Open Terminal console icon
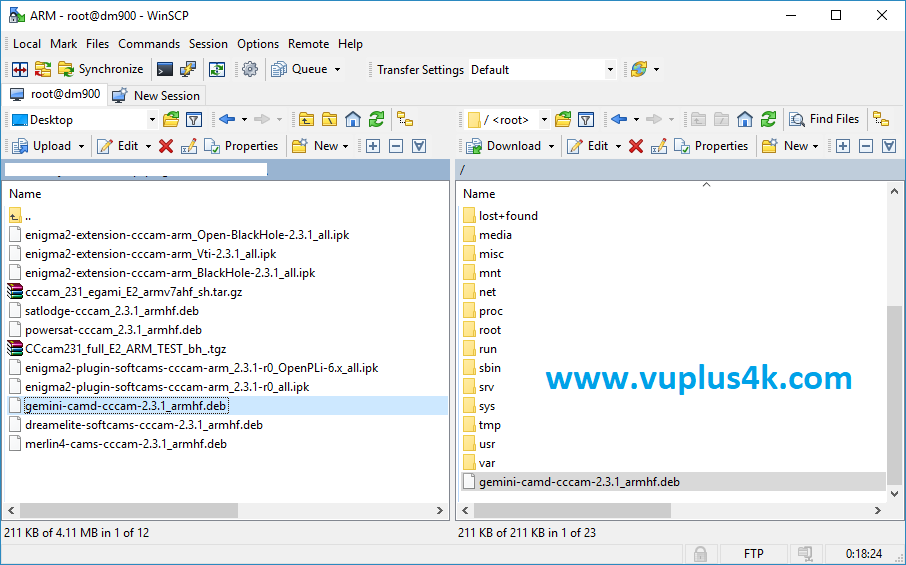 click(x=165, y=69)
